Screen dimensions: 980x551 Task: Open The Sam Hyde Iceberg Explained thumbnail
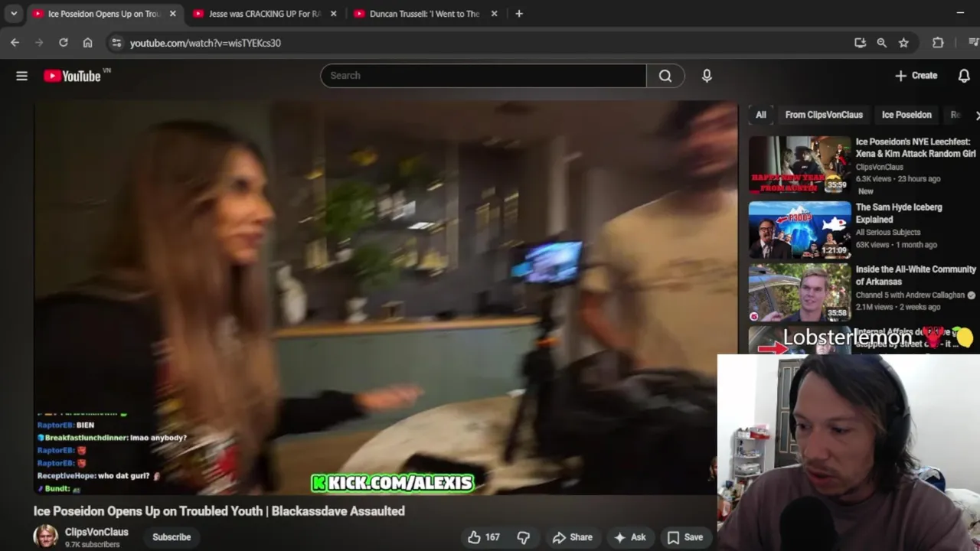(799, 230)
